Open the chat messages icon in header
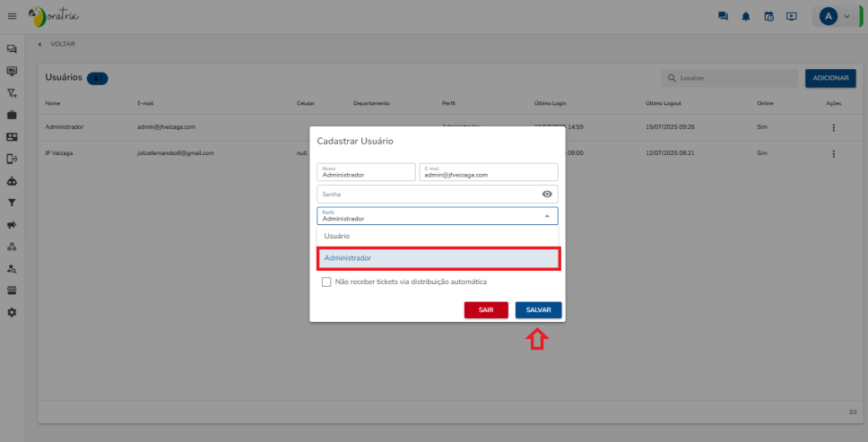Screen dimensions: 868x442 [723, 16]
